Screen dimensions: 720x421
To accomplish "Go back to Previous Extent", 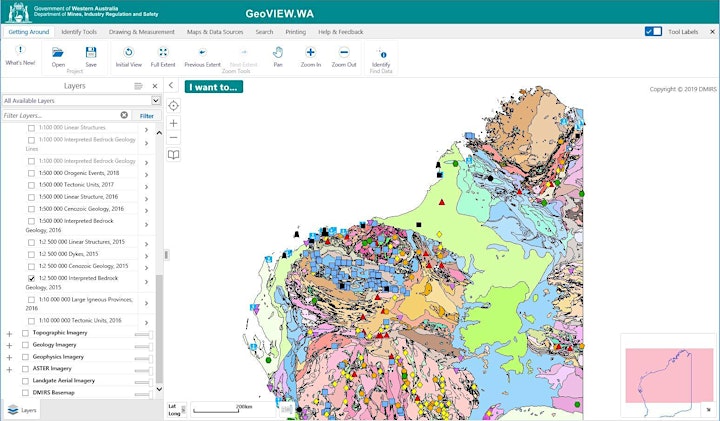I will [202, 56].
